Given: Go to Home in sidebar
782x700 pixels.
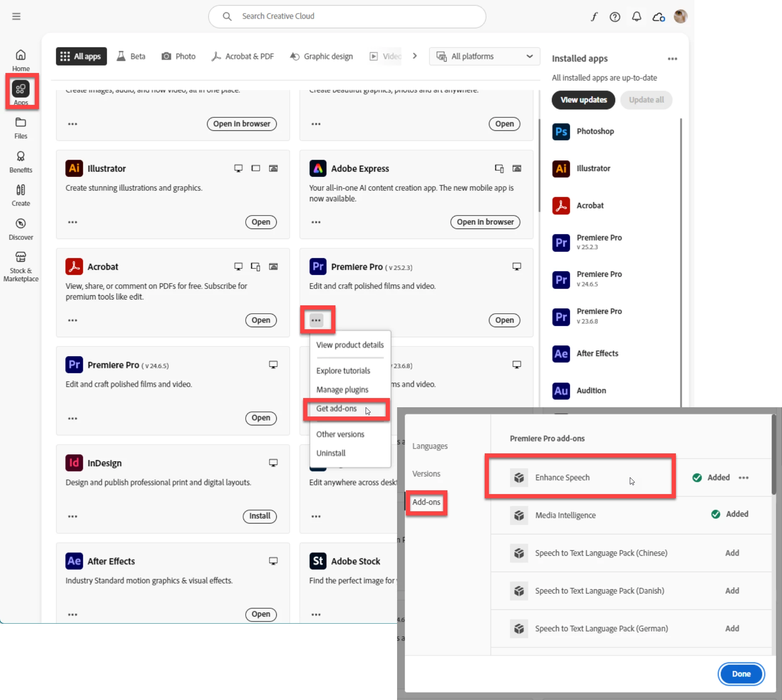Looking at the screenshot, I should (21, 60).
